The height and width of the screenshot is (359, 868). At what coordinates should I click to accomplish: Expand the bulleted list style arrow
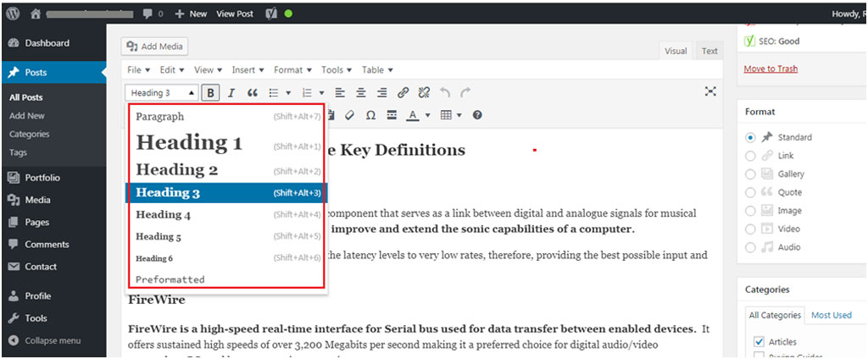[288, 93]
